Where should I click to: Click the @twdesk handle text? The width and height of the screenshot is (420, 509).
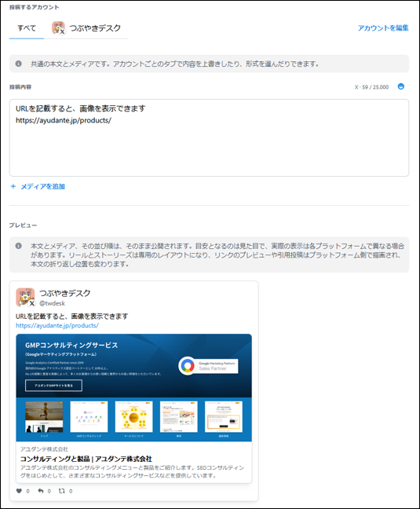click(x=53, y=303)
